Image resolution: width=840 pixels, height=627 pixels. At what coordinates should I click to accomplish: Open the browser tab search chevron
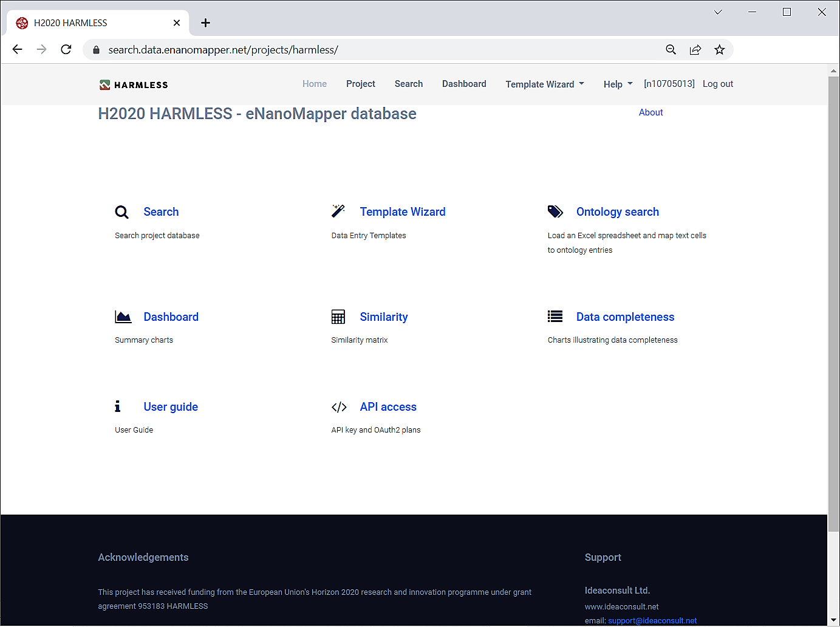(718, 12)
